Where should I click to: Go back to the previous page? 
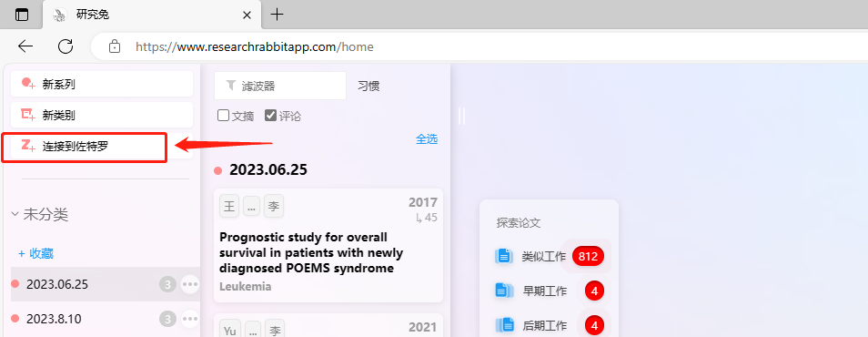(26, 46)
